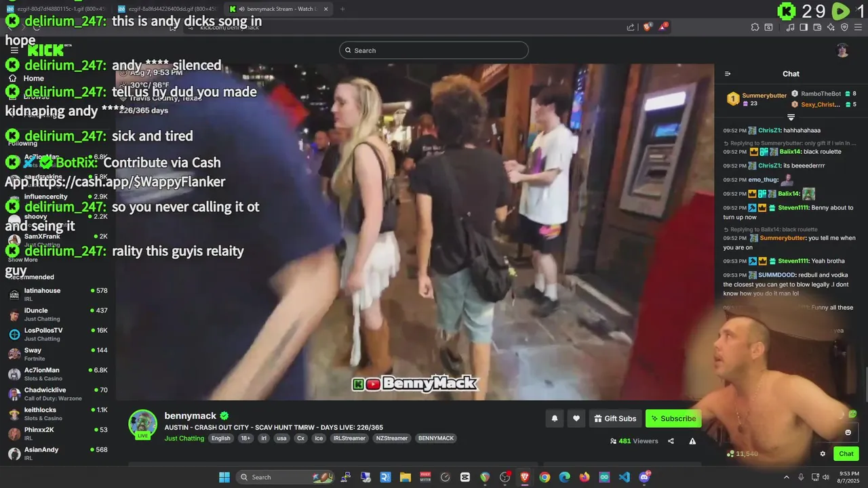Click RamboTheBot in gift leaderboard
Viewport: 868px width, 488px height.
click(x=821, y=94)
